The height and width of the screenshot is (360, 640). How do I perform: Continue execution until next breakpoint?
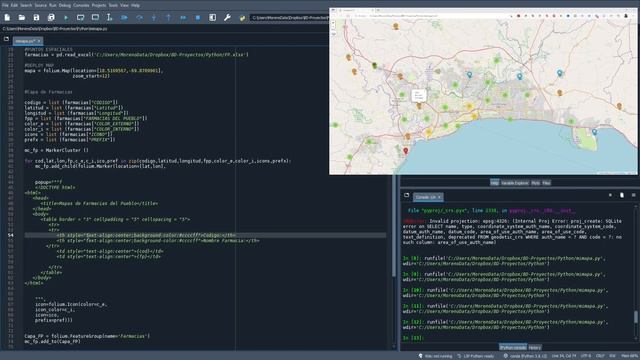[x=183, y=18]
